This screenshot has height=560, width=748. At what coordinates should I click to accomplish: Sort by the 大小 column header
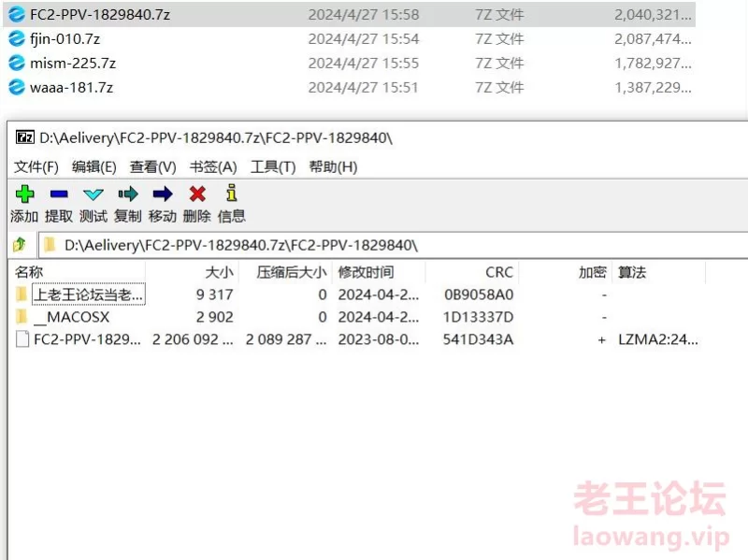[219, 272]
